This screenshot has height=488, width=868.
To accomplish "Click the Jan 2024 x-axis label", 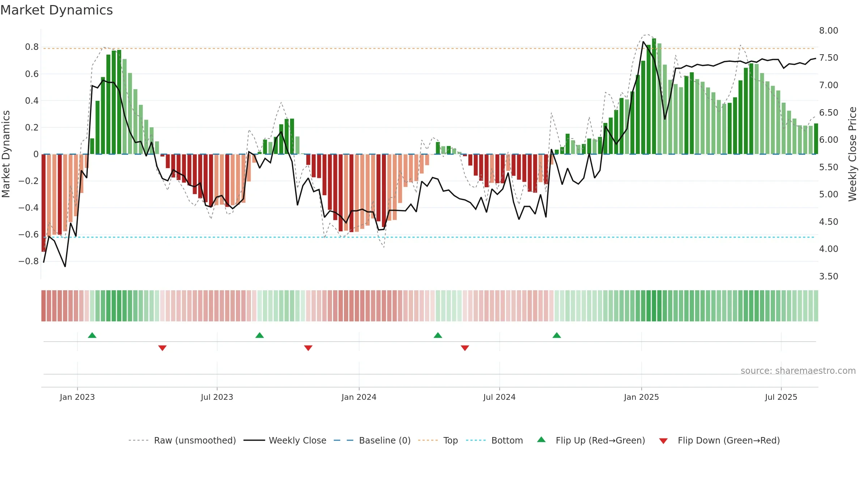I will pyautogui.click(x=359, y=397).
